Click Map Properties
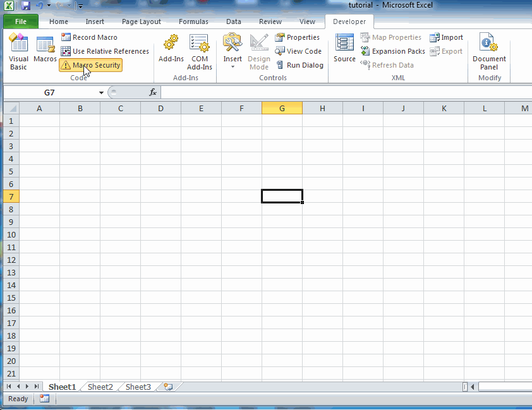532x410 pixels. tap(391, 37)
